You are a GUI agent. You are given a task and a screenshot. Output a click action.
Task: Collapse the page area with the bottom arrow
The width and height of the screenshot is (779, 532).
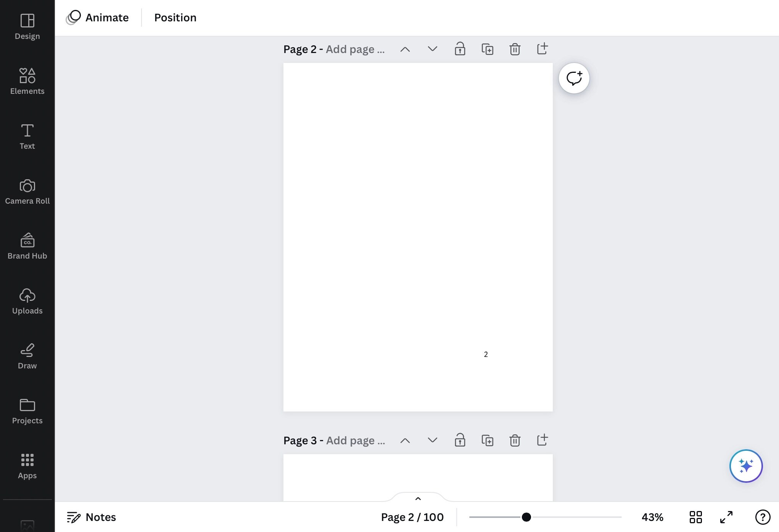coord(418,498)
